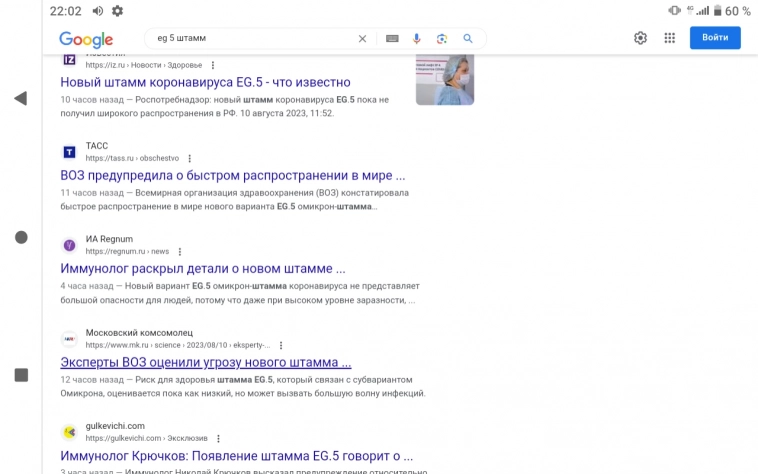
Task: Open the Google apps grid
Action: click(x=669, y=38)
